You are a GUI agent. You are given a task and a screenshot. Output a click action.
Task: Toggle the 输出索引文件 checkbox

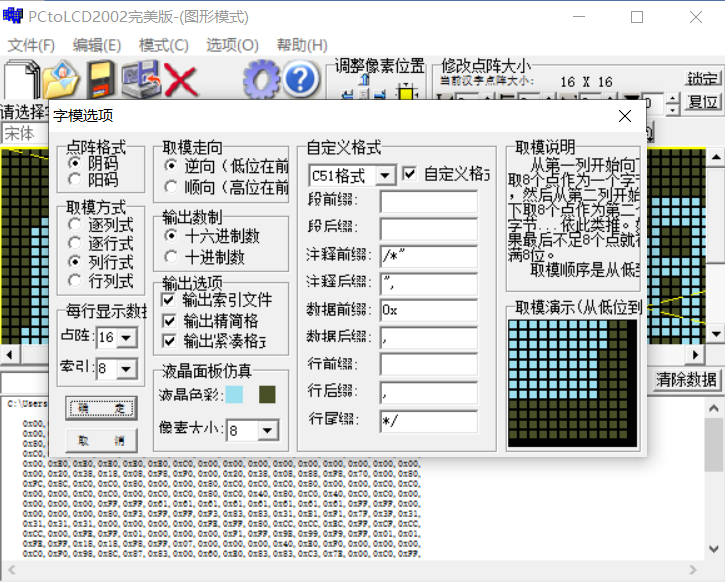[169, 300]
